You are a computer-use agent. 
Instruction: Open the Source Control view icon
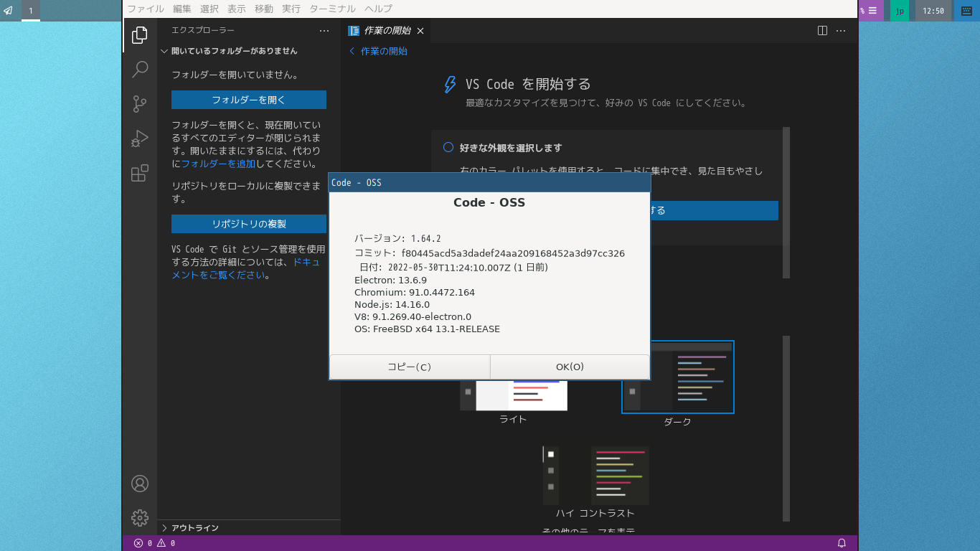(140, 104)
